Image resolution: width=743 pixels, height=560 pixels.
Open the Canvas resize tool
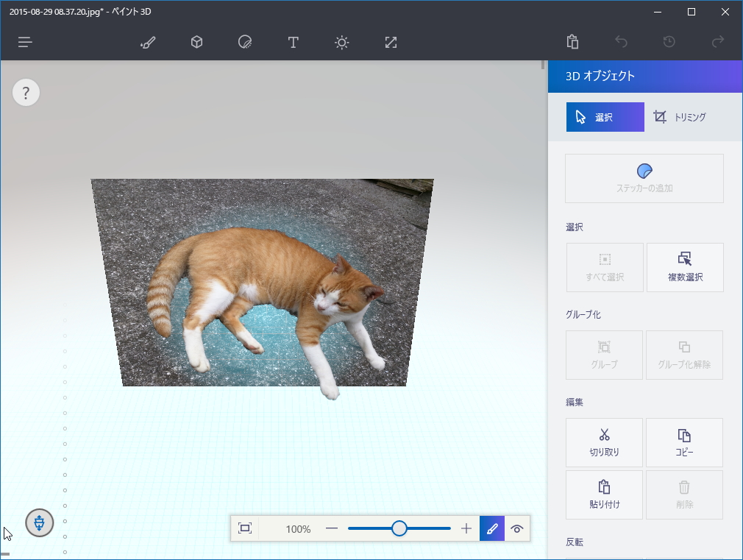point(391,42)
